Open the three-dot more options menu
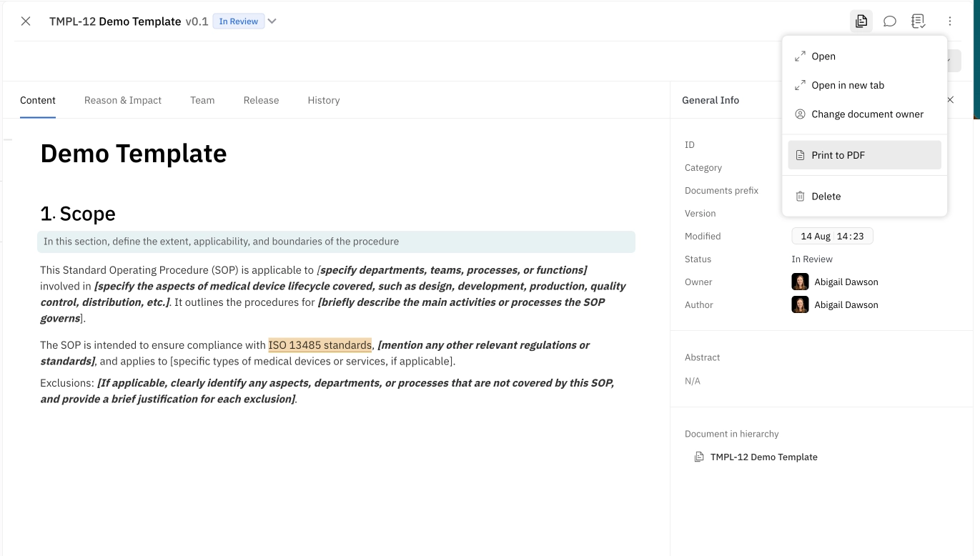This screenshot has width=980, height=556. click(x=949, y=21)
